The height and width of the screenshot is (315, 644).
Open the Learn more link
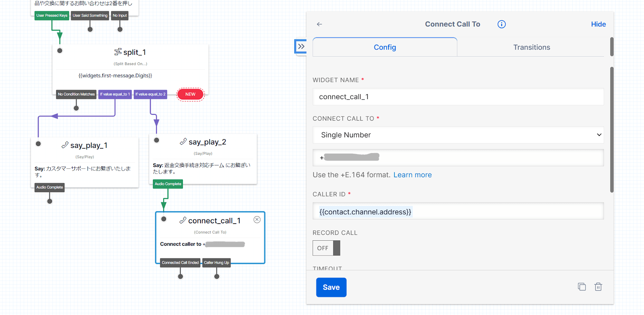(412, 175)
